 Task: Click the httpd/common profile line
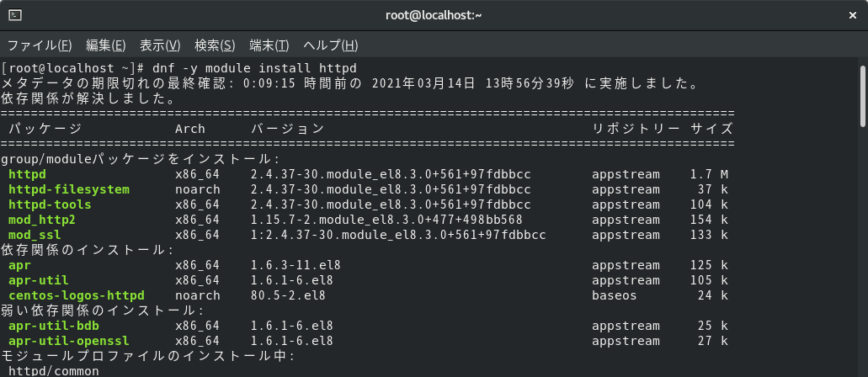click(x=54, y=371)
